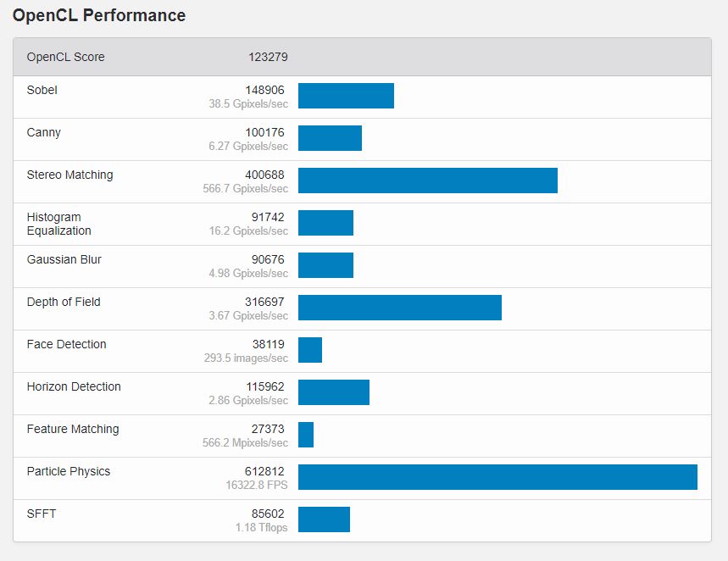The width and height of the screenshot is (728, 561).
Task: Click the Face Detection label
Action: tap(66, 344)
